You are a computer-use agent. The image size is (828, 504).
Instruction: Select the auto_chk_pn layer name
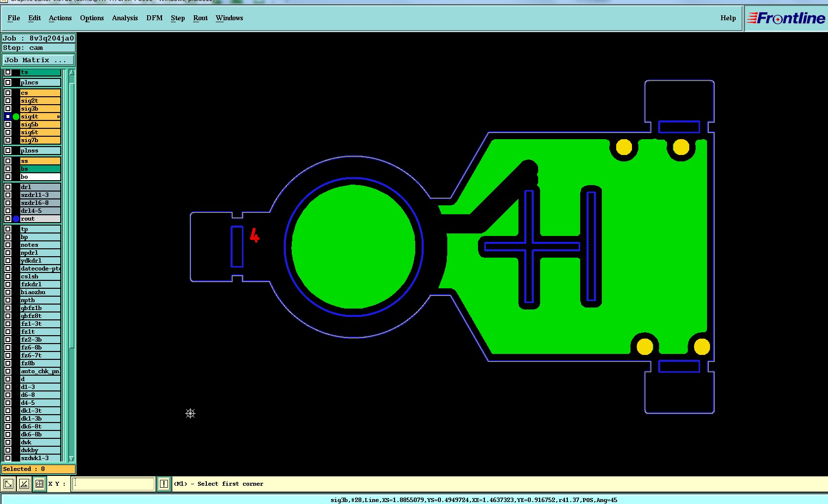pyautogui.click(x=40, y=371)
